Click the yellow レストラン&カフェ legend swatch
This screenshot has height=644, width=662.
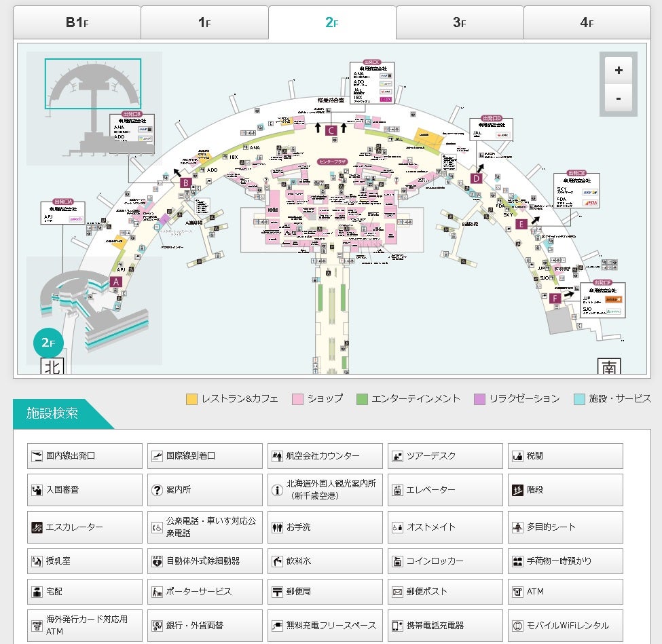[x=191, y=399]
